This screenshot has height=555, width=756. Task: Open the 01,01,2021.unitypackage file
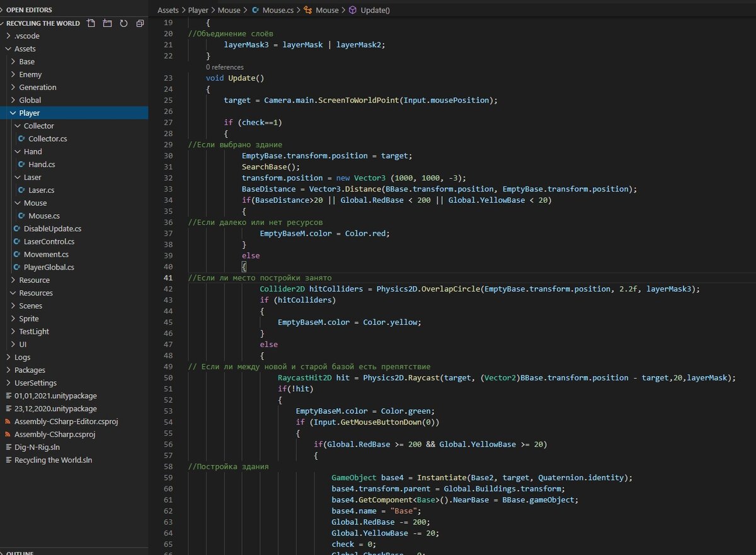pos(55,396)
